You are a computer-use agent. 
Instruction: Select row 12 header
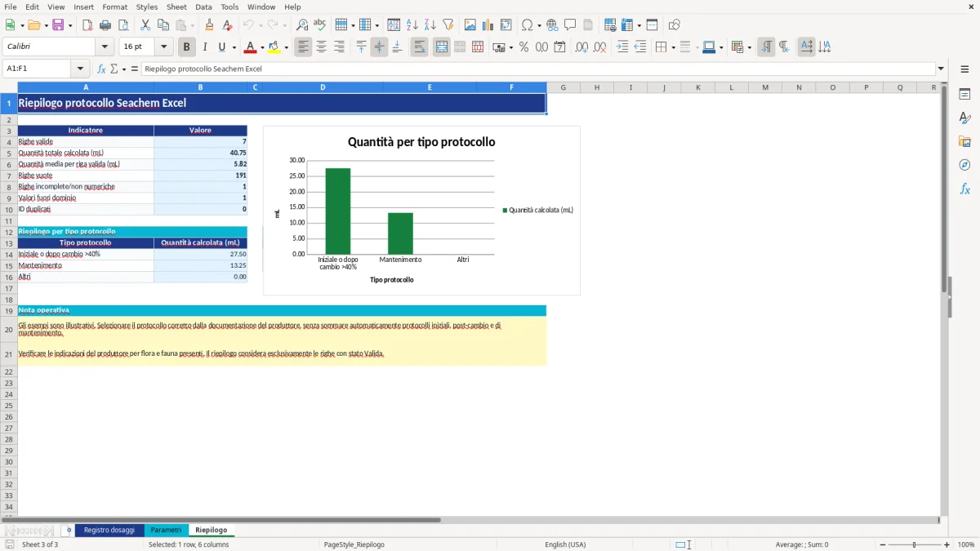click(x=9, y=232)
